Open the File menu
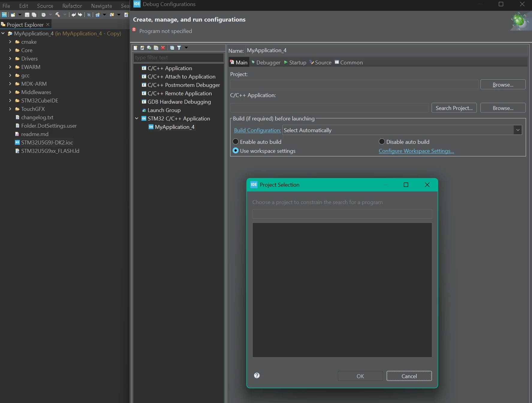The height and width of the screenshot is (403, 532). [x=6, y=6]
